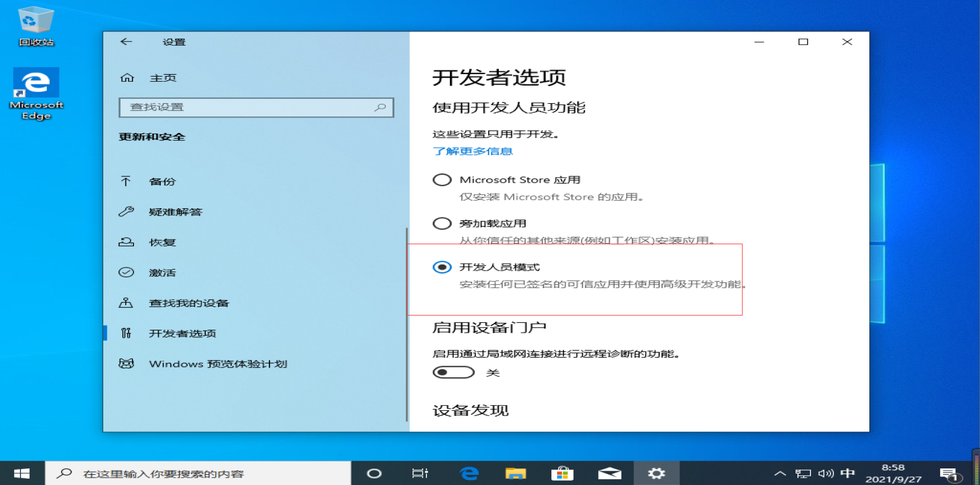The height and width of the screenshot is (485, 980).
Task: Click the 启用通过局域网连接进行远程诊断的功能 text
Action: (x=556, y=354)
